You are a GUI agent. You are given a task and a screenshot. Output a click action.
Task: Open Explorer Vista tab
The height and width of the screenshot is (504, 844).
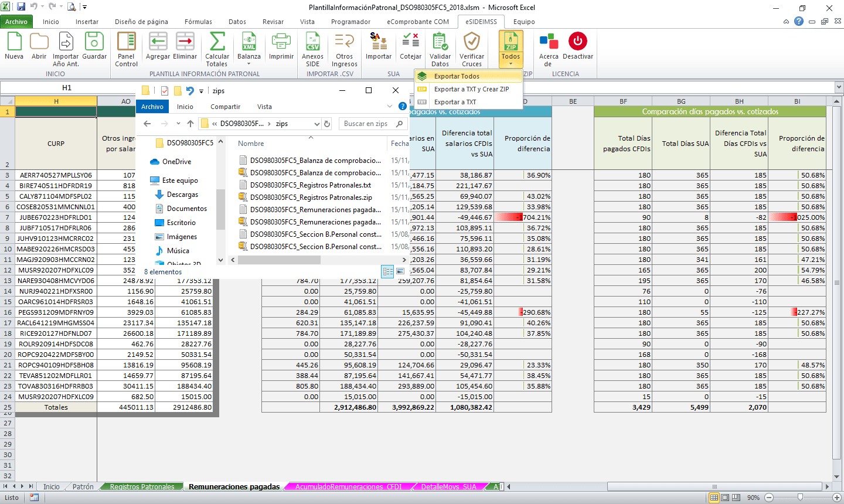pyautogui.click(x=264, y=107)
